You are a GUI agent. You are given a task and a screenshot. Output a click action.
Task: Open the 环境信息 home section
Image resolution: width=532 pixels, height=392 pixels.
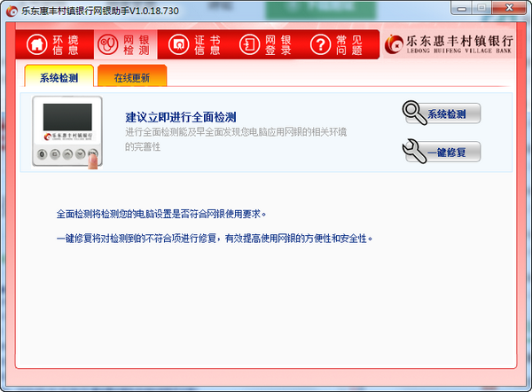point(54,44)
